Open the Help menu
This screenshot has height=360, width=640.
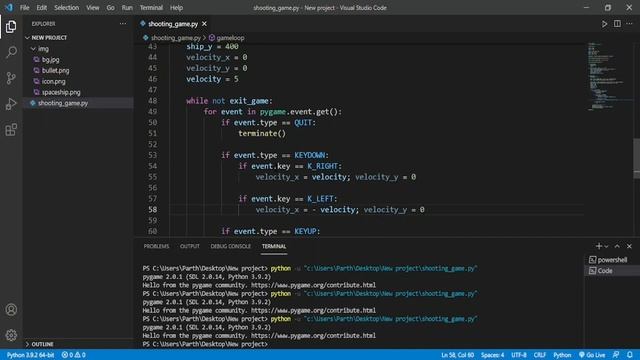click(x=176, y=8)
